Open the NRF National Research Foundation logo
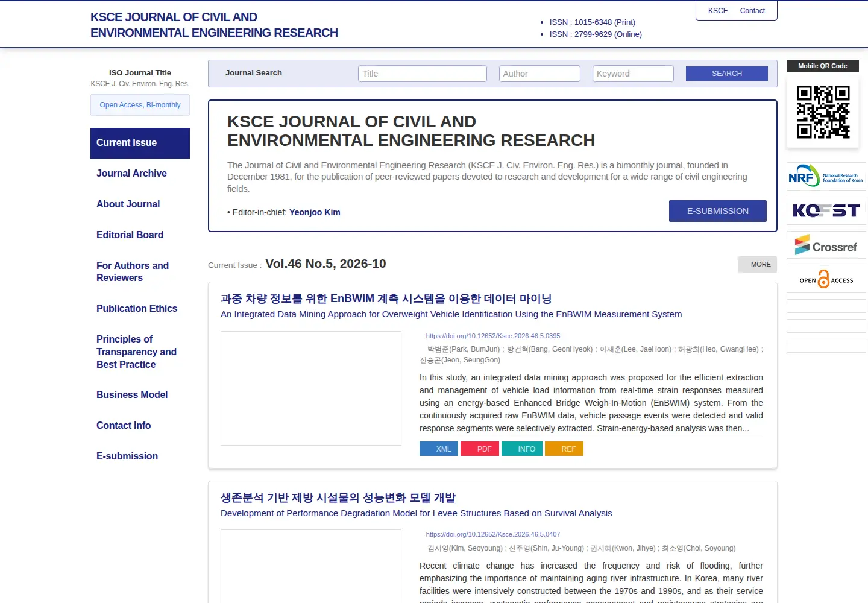The image size is (868, 603). pos(826,177)
